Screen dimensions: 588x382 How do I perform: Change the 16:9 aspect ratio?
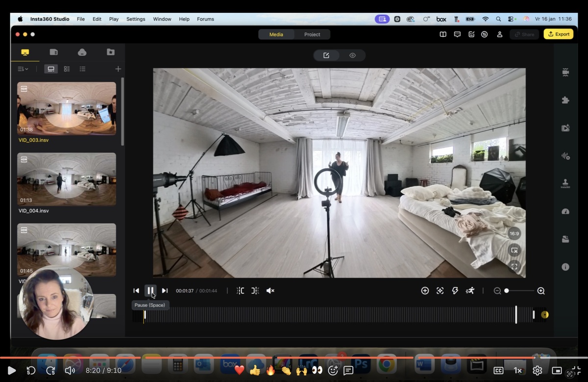(514, 233)
